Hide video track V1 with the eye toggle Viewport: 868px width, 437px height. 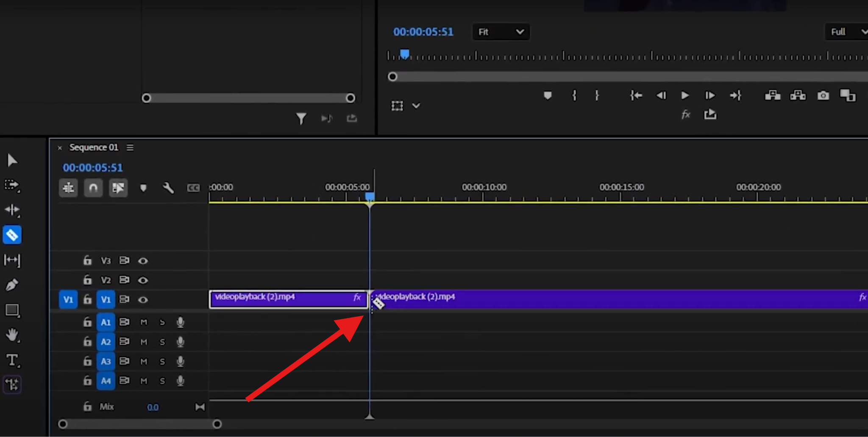(143, 299)
